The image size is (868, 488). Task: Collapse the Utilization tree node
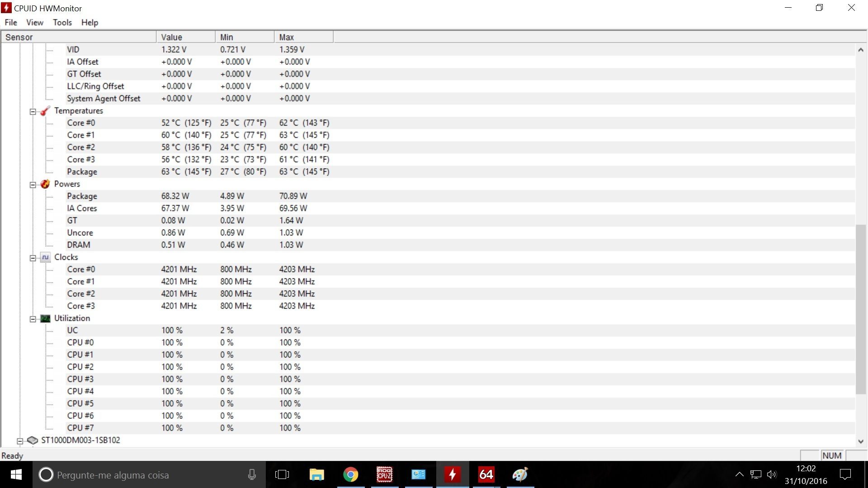tap(33, 319)
